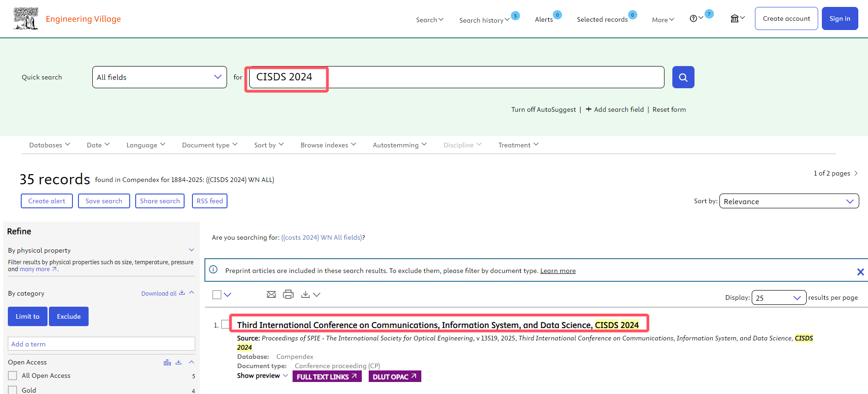
Task: Collapse the By category section
Action: tap(192, 292)
